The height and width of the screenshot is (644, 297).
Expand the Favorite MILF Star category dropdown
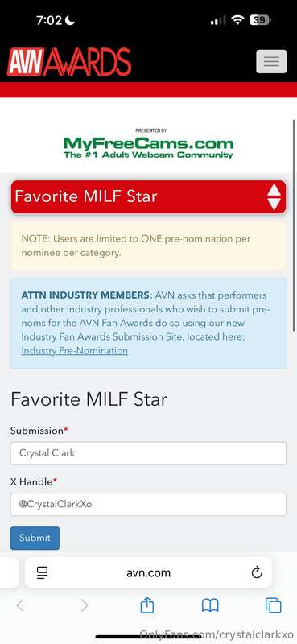pyautogui.click(x=148, y=196)
